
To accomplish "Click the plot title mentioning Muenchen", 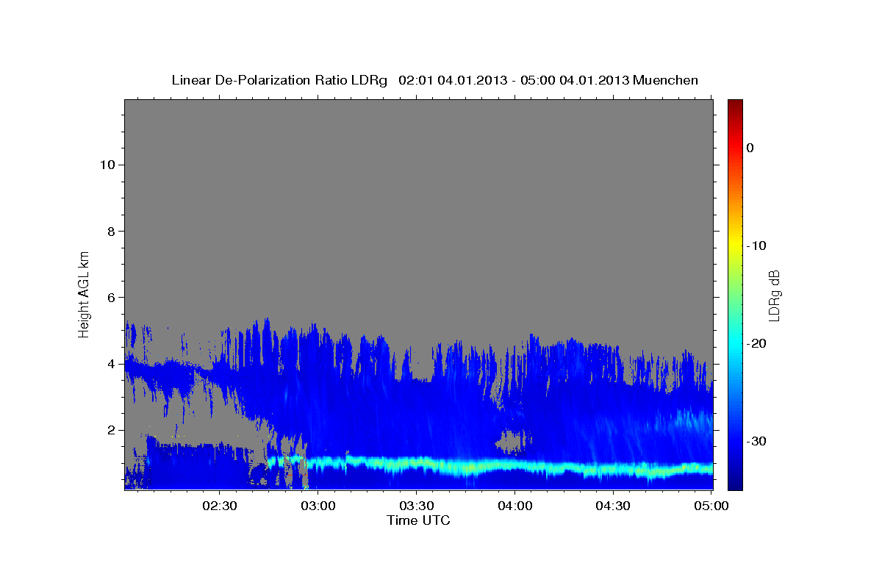I will tap(434, 80).
